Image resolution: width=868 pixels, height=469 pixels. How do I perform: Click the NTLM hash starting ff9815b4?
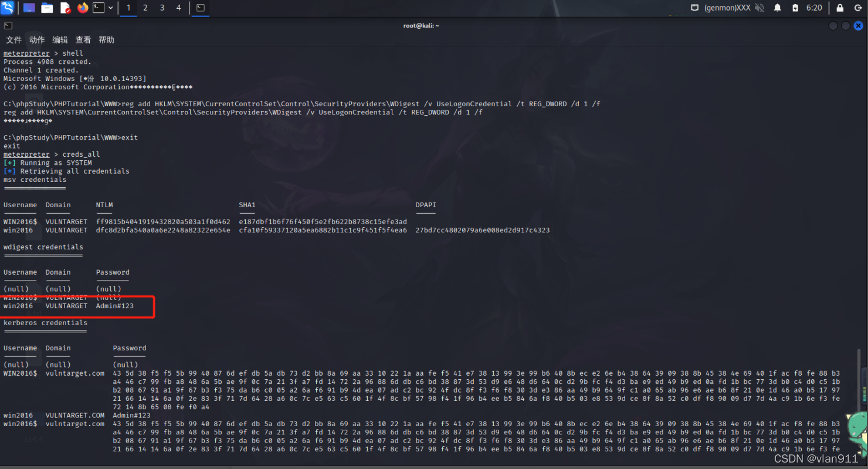(x=163, y=222)
